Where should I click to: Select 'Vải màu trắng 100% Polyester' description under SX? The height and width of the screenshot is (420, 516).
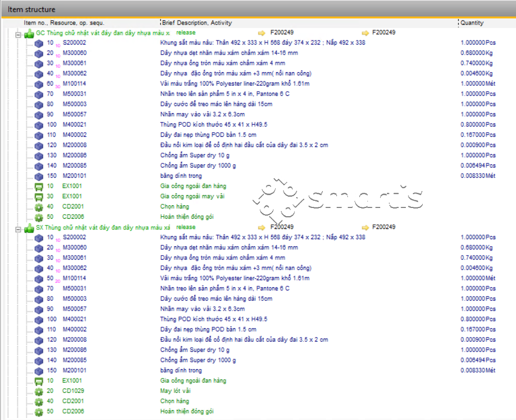click(235, 278)
